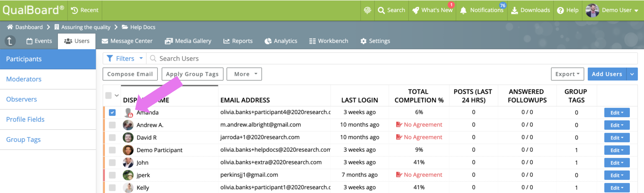Viewport: 644px width, 193px height.
Task: Click the Search Users field
Action: click(x=392, y=59)
